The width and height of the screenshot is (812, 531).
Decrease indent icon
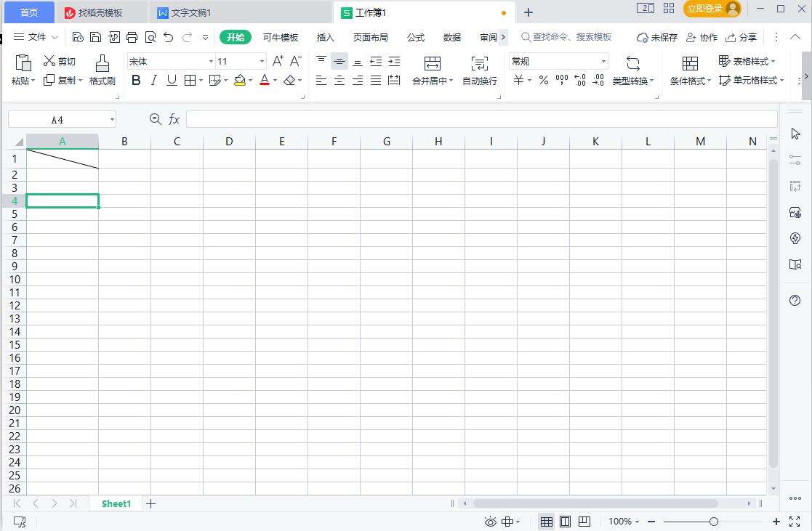(x=376, y=61)
